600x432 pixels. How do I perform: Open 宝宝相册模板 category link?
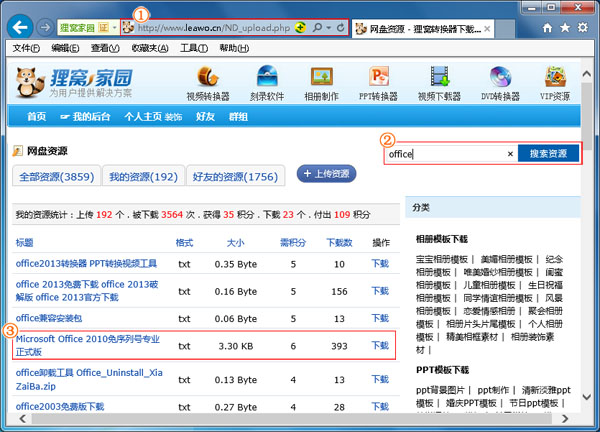[442, 259]
